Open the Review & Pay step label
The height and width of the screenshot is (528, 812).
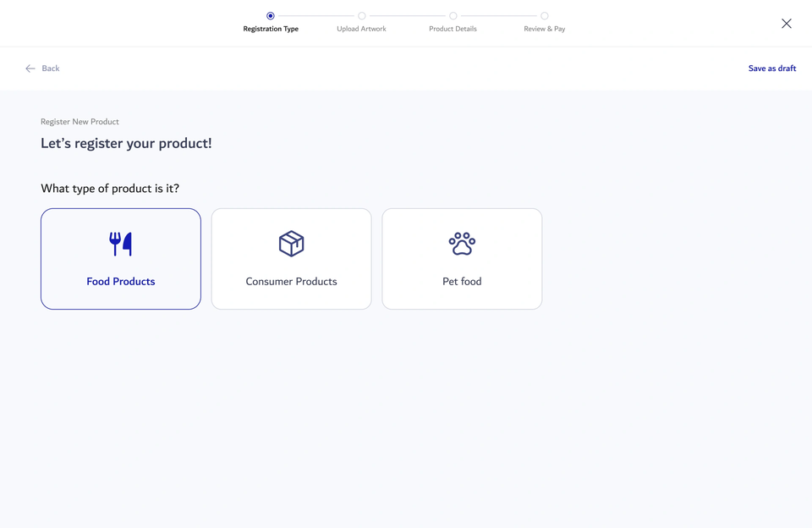544,29
